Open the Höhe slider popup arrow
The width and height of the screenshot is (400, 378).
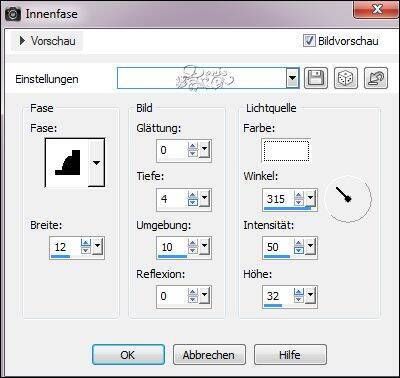click(311, 295)
